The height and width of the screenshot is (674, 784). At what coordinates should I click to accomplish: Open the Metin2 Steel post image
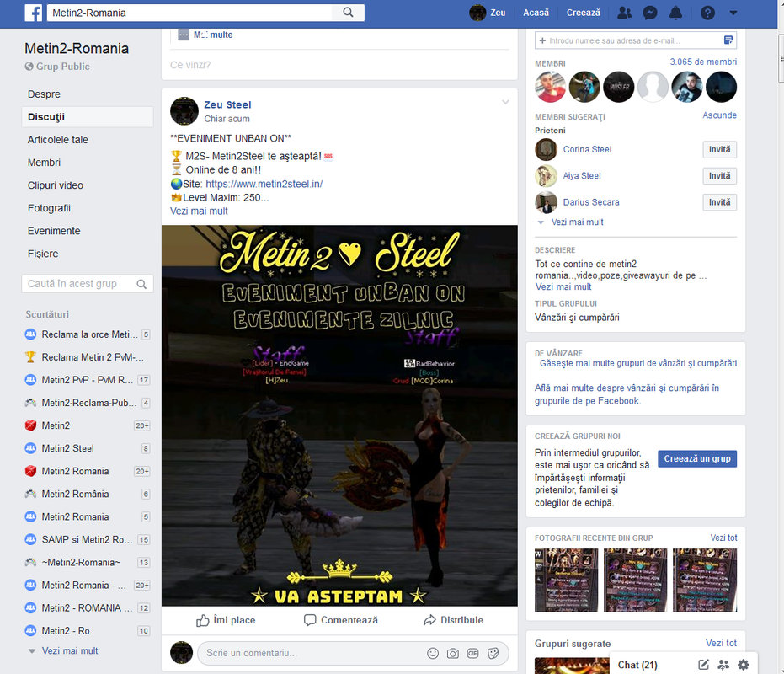tap(339, 415)
